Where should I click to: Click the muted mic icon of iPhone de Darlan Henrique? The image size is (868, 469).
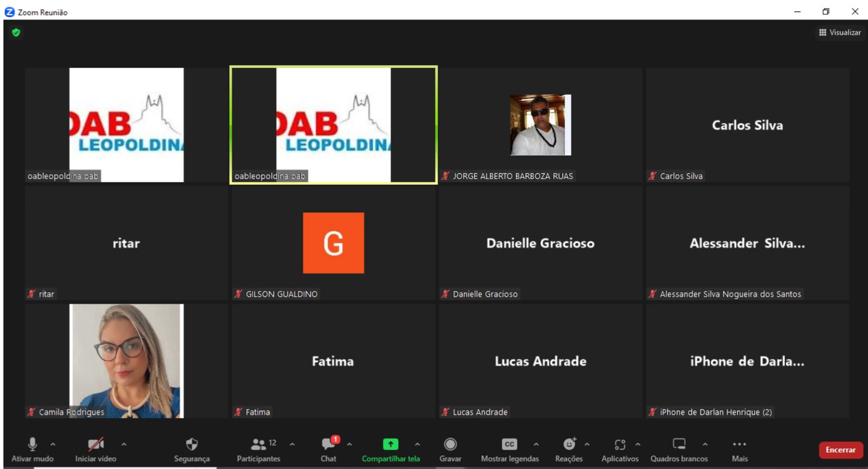pos(653,412)
